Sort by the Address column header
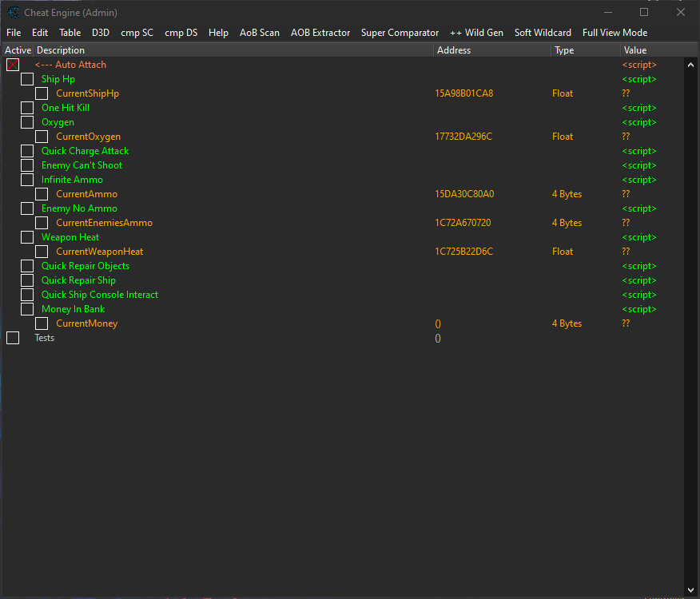The image size is (700, 599). click(492, 50)
